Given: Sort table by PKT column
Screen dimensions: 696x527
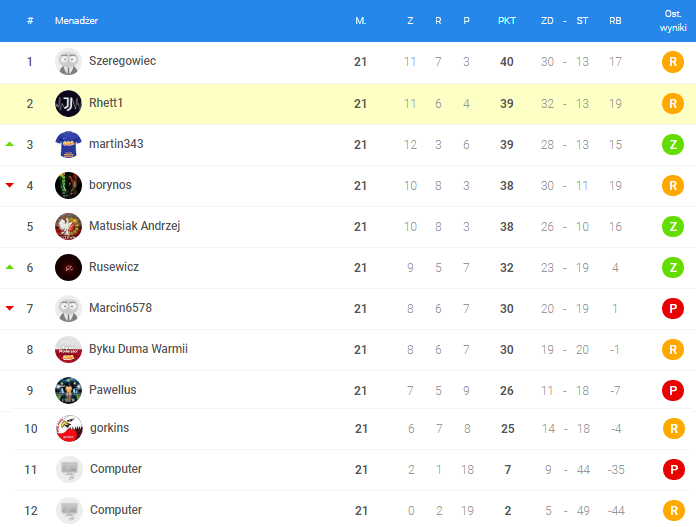Looking at the screenshot, I should (507, 20).
